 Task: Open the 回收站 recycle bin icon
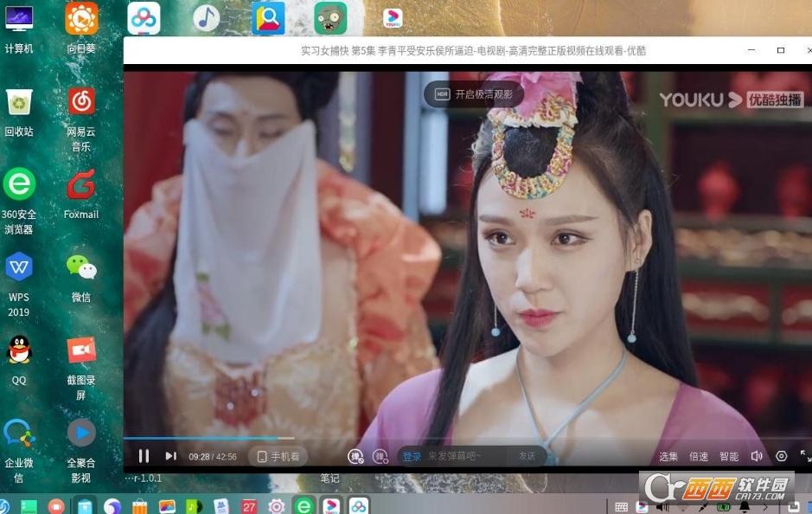click(x=19, y=112)
